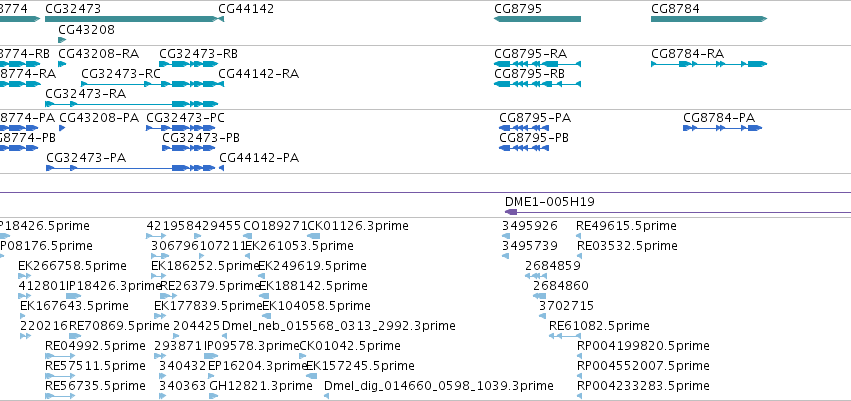Select the CG32473 gene feature
Viewport: 851px width, 401px height.
click(130, 19)
